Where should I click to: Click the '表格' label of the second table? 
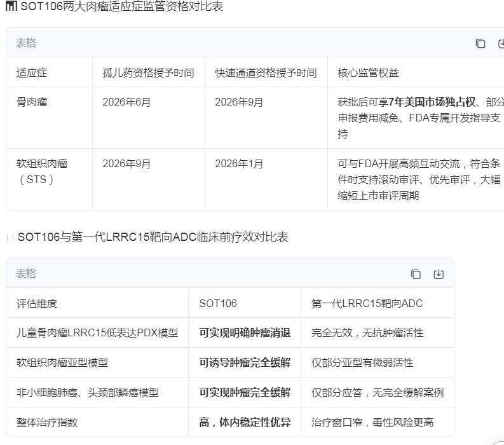coord(26,273)
